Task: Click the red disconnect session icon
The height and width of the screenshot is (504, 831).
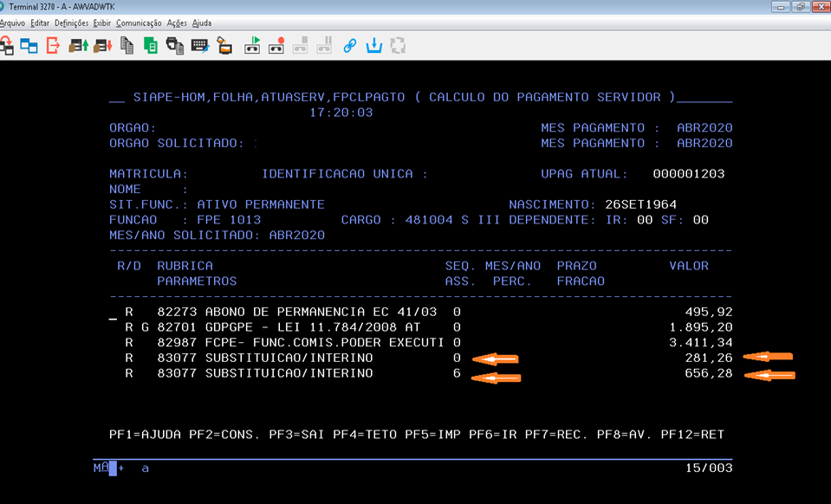Action: (53, 45)
